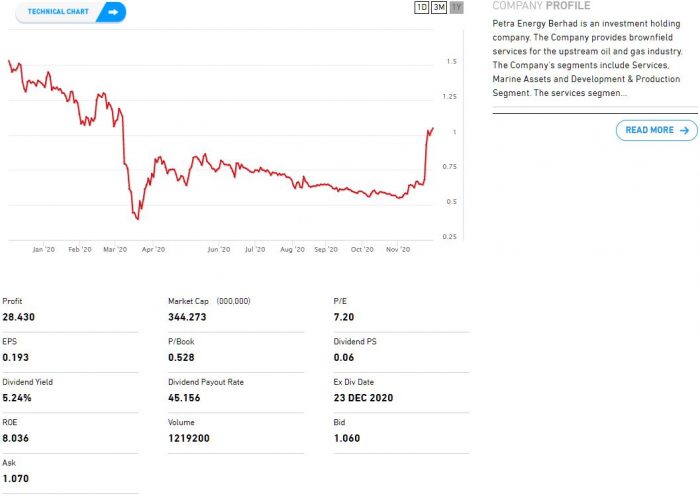This screenshot has height=496, width=700.
Task: Click the Ask price 1.070
Action: tap(16, 479)
